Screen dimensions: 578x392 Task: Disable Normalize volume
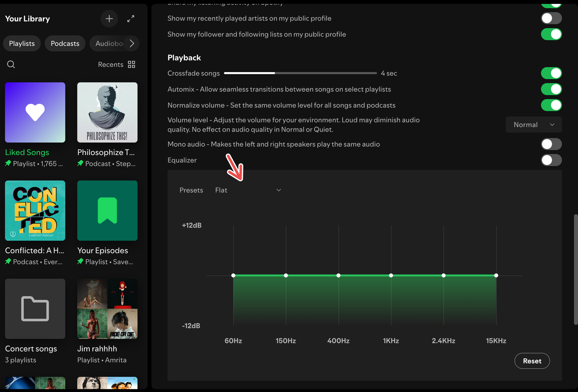pos(551,105)
